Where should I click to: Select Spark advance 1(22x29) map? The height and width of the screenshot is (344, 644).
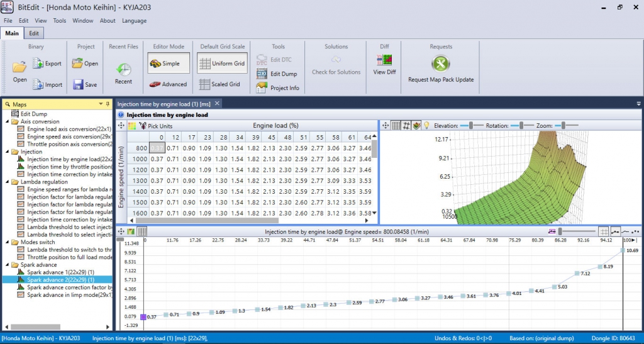click(x=60, y=272)
